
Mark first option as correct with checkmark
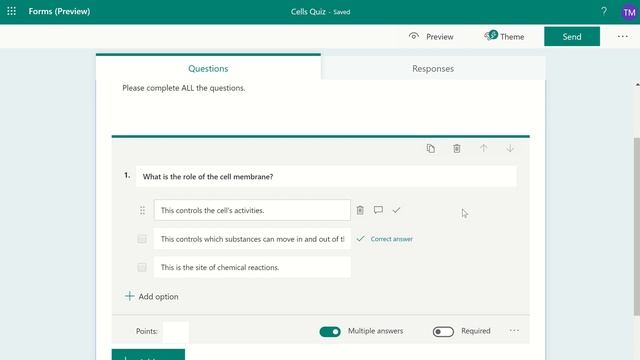click(x=396, y=210)
